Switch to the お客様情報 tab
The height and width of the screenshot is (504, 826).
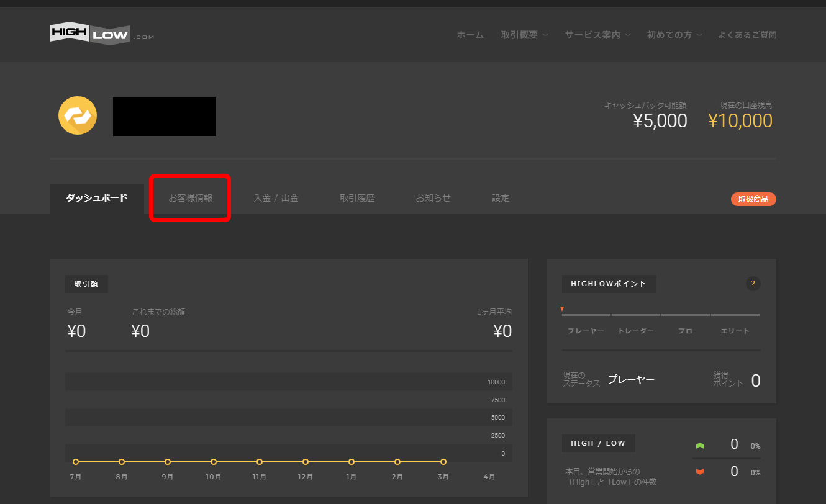(x=191, y=199)
